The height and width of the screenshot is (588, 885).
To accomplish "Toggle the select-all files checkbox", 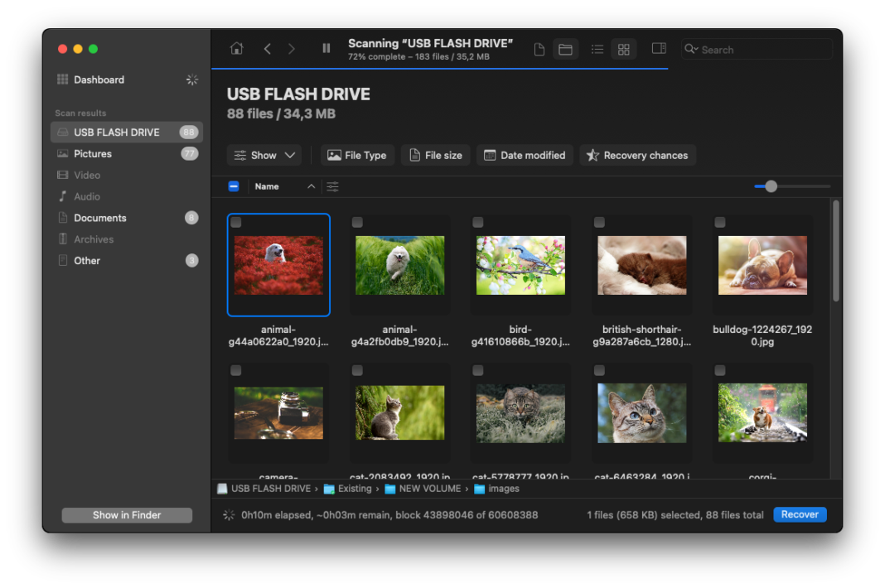I will [233, 186].
